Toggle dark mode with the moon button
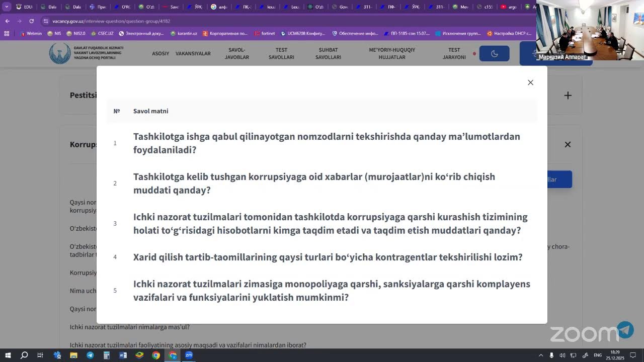The image size is (644, 362). tap(494, 53)
